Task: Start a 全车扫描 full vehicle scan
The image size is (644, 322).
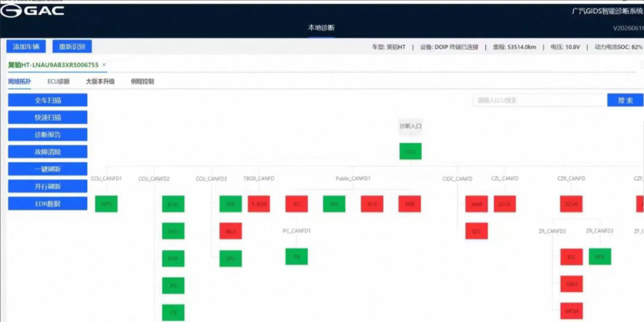Action: [47, 100]
